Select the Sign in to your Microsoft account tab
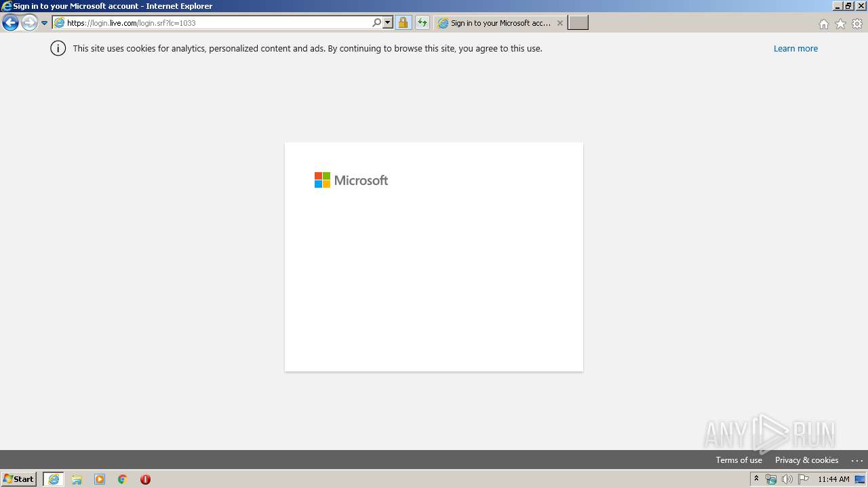868x488 pixels. 500,23
